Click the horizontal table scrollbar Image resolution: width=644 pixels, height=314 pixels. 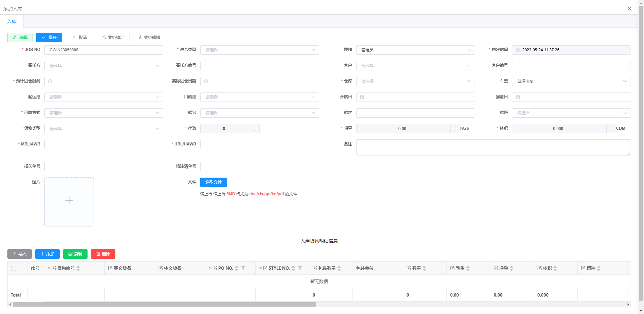point(164,305)
